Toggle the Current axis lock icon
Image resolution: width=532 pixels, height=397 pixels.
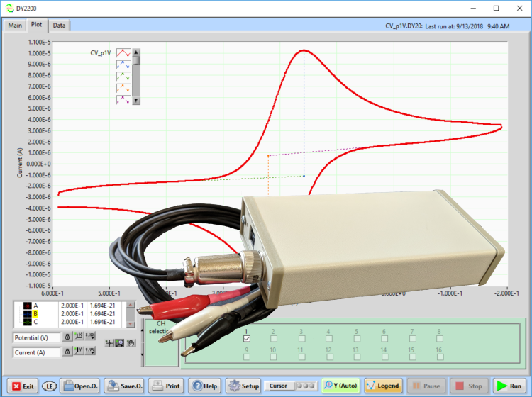click(67, 352)
